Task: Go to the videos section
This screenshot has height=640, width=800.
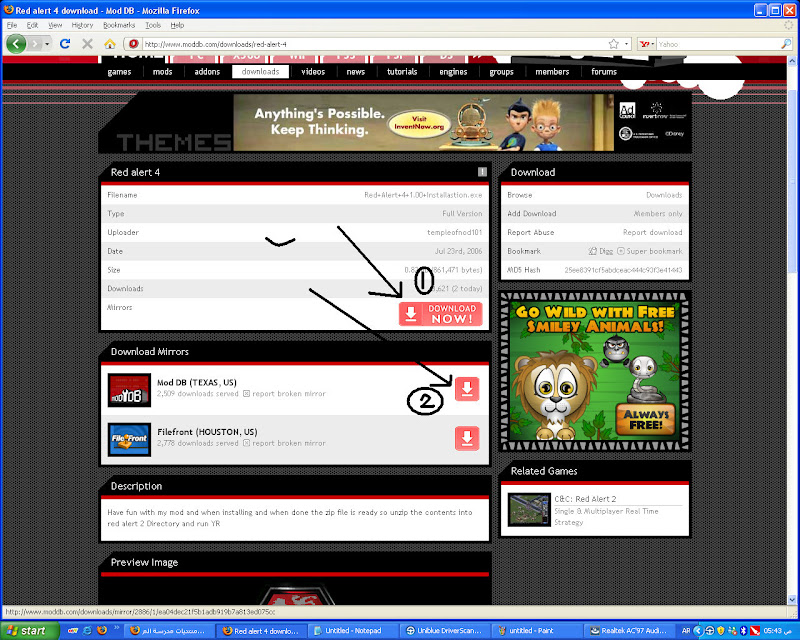Action: (x=313, y=72)
